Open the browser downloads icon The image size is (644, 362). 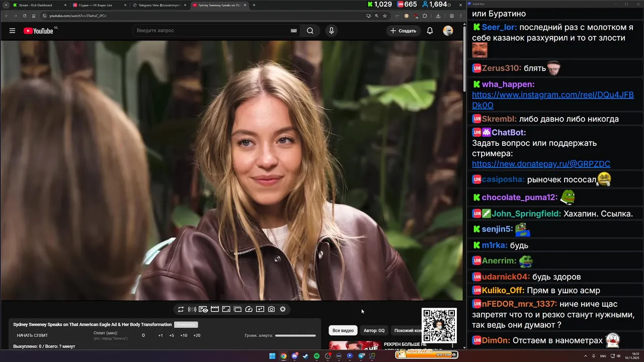point(438,16)
